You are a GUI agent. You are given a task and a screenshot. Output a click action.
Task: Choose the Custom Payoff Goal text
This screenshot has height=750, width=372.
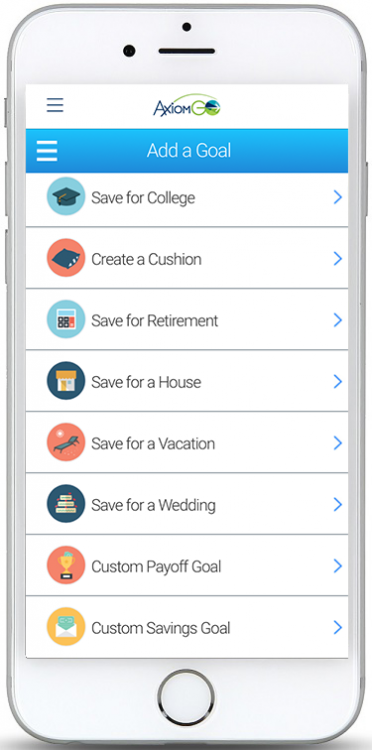click(156, 567)
